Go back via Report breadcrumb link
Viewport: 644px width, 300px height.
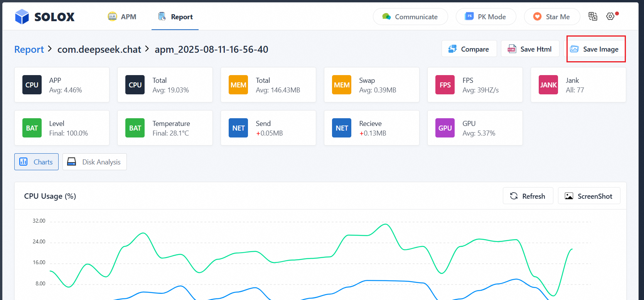(29, 49)
